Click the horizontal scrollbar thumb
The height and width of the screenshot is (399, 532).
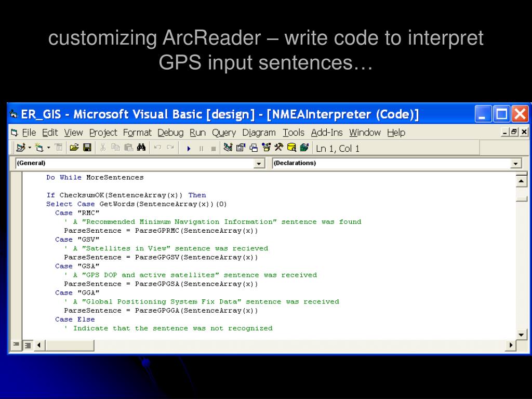click(x=70, y=345)
